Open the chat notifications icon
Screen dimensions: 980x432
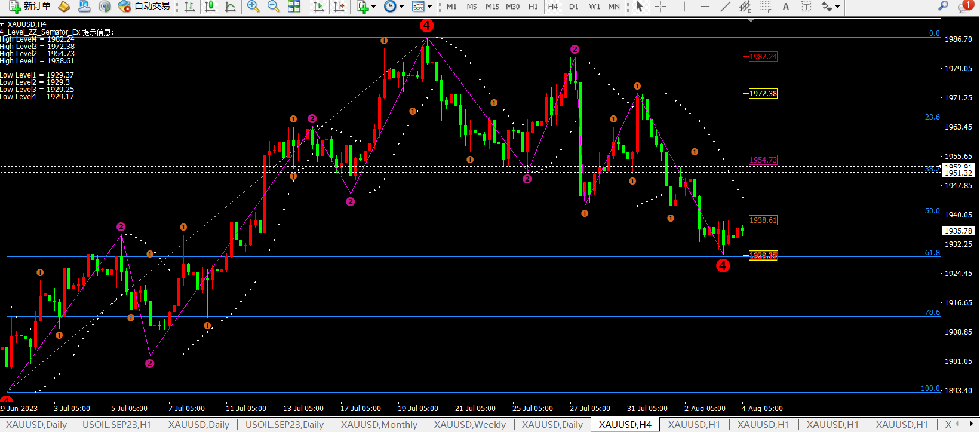(x=964, y=7)
